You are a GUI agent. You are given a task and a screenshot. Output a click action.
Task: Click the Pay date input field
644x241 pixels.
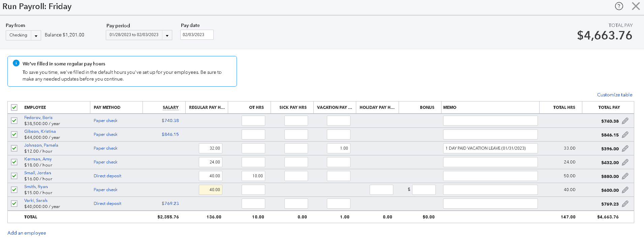click(x=197, y=35)
